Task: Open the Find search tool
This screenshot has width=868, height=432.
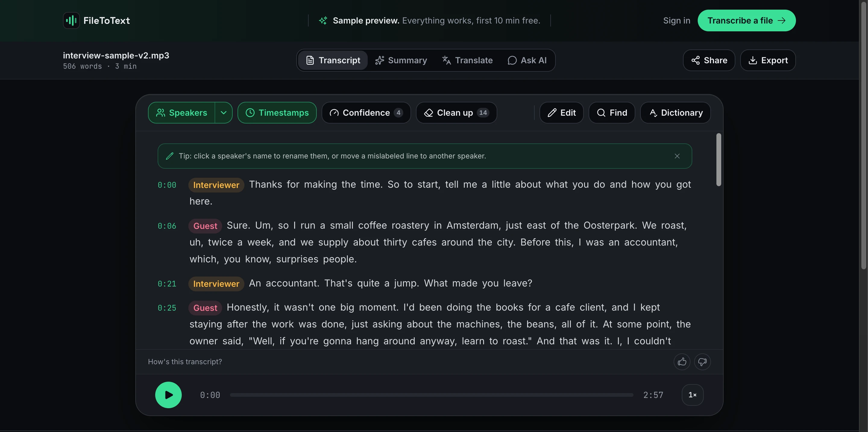Action: coord(612,112)
